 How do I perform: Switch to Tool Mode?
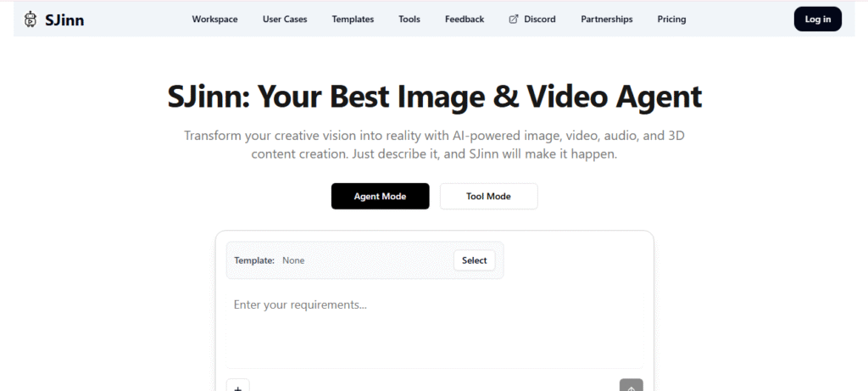pyautogui.click(x=488, y=196)
